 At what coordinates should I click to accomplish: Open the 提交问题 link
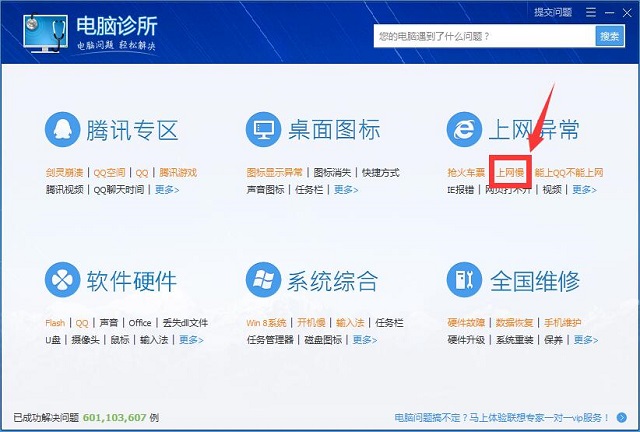click(553, 12)
